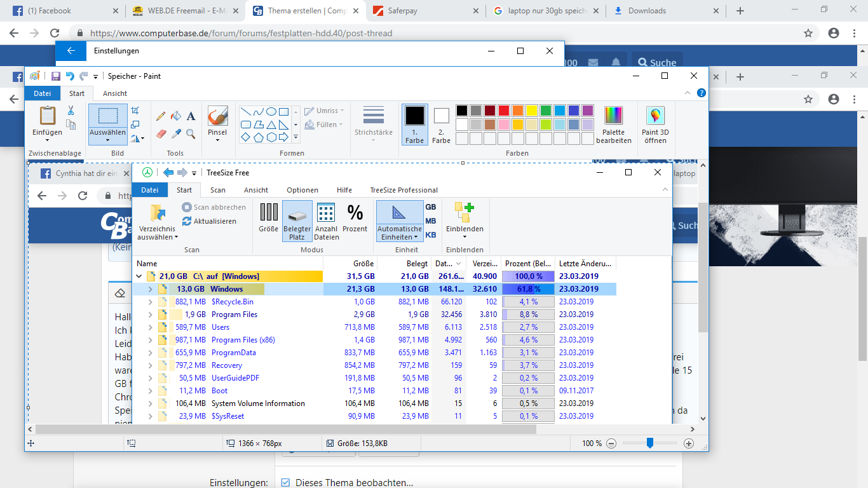Save the image via the Paint quick-access save icon

(x=56, y=76)
